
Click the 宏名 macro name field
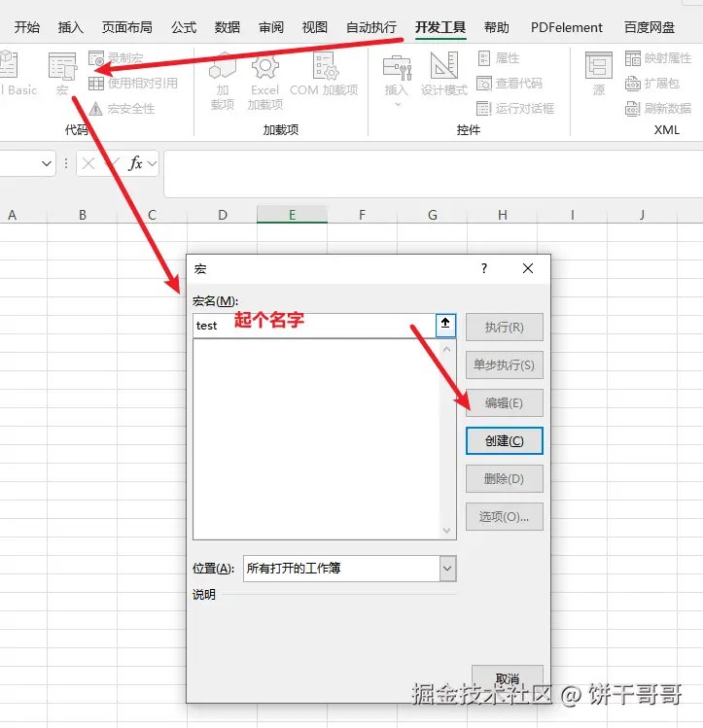tap(314, 326)
